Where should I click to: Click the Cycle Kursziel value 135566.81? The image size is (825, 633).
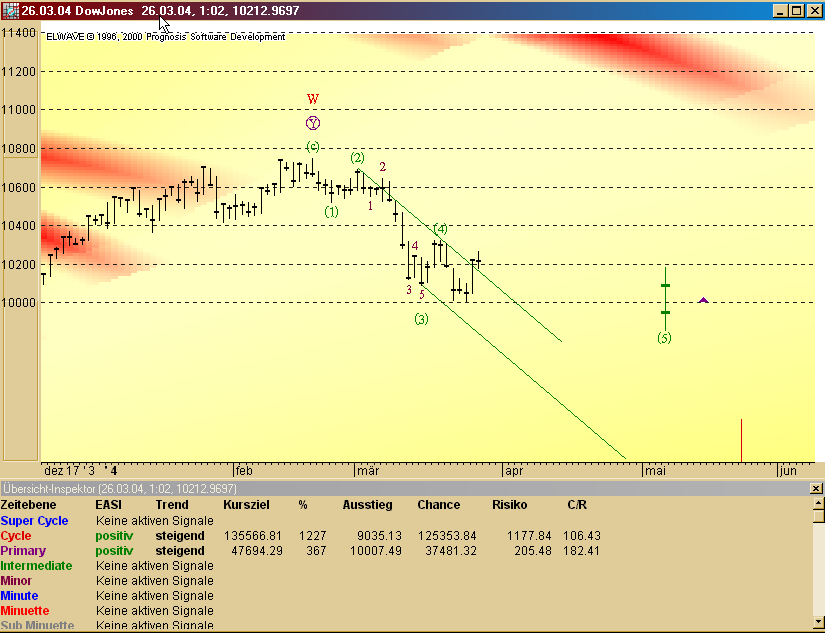click(x=253, y=536)
